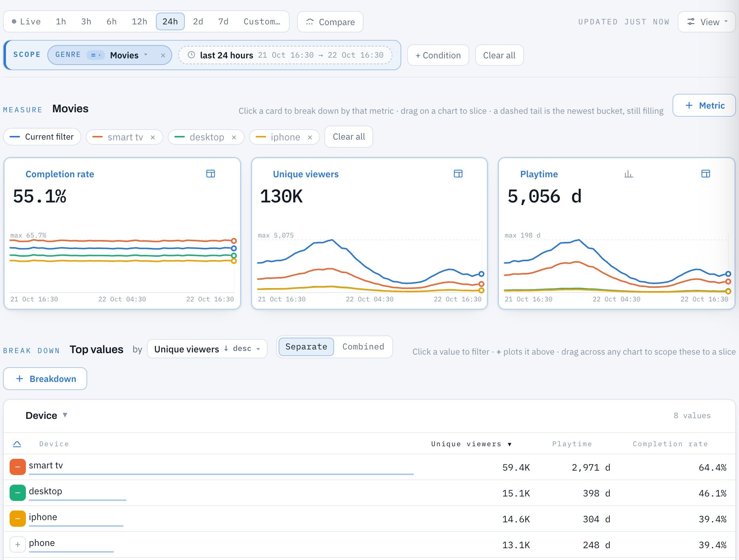Sort table by Playtime column
This screenshot has width=739, height=560.
tap(572, 444)
